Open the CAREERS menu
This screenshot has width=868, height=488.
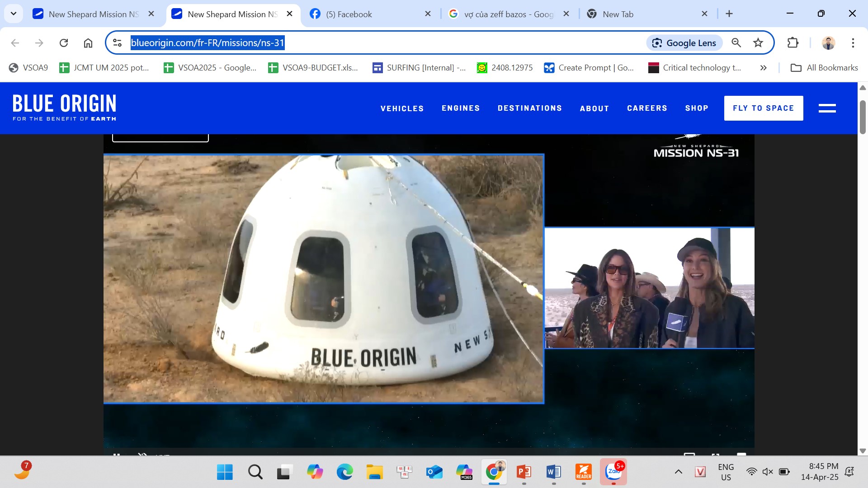coord(647,108)
